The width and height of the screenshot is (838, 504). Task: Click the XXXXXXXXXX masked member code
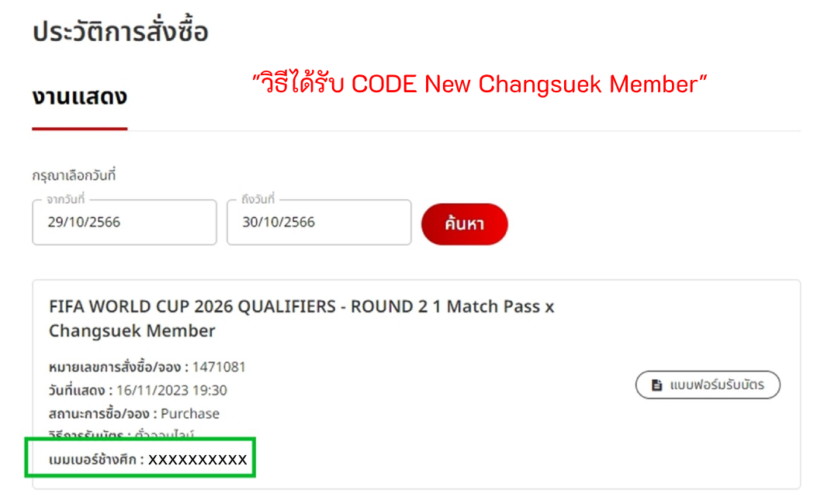(197, 458)
